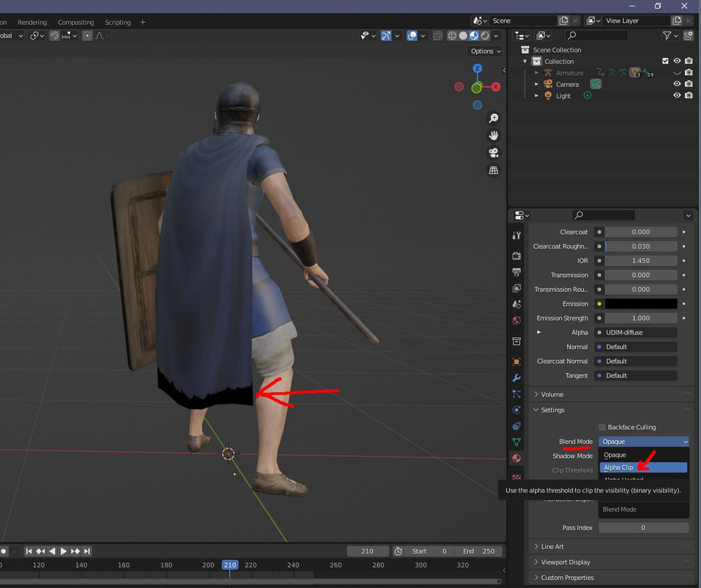Open the Object Data properties tab icon
Image resolution: width=701 pixels, height=588 pixels.
coord(516,442)
